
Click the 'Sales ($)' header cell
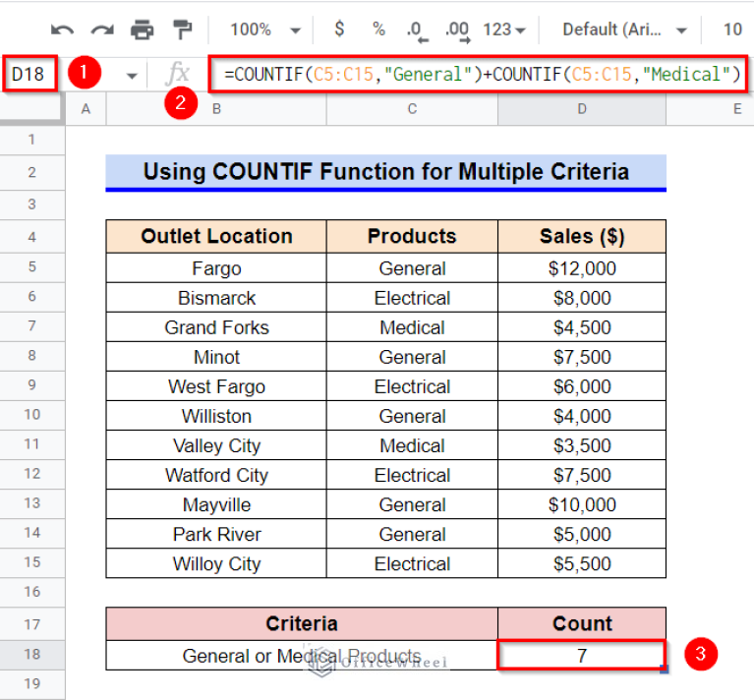click(x=582, y=237)
